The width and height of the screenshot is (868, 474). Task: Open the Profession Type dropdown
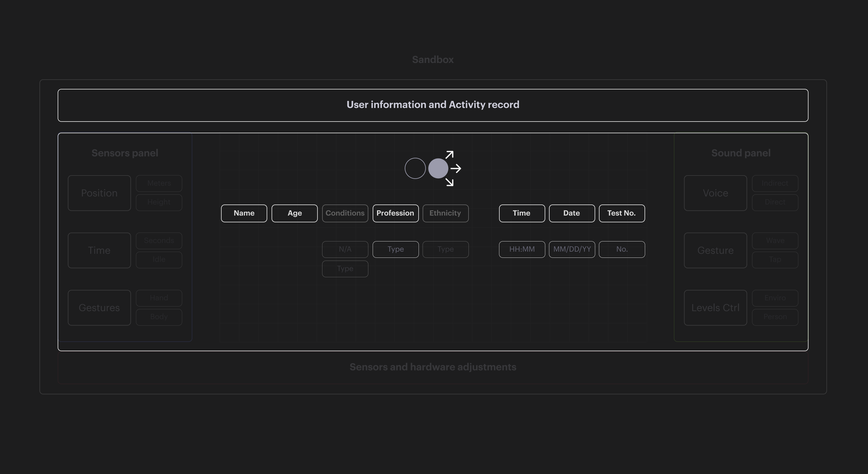pyautogui.click(x=395, y=249)
